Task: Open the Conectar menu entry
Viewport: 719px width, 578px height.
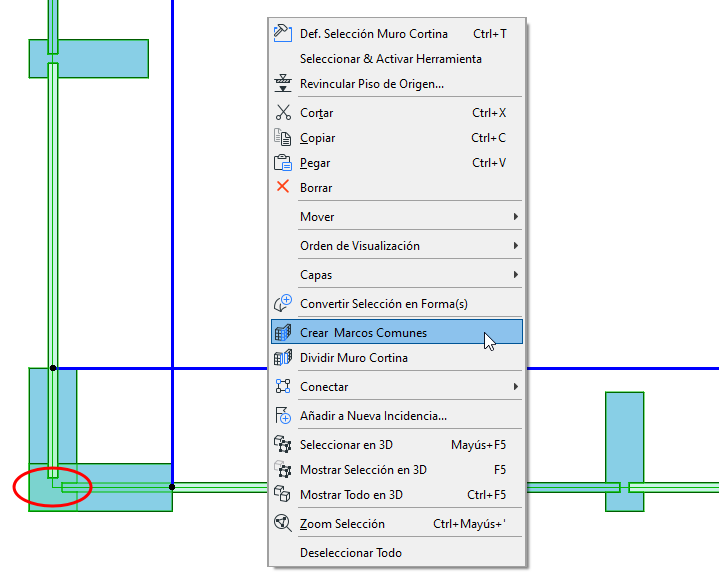Action: pos(397,386)
